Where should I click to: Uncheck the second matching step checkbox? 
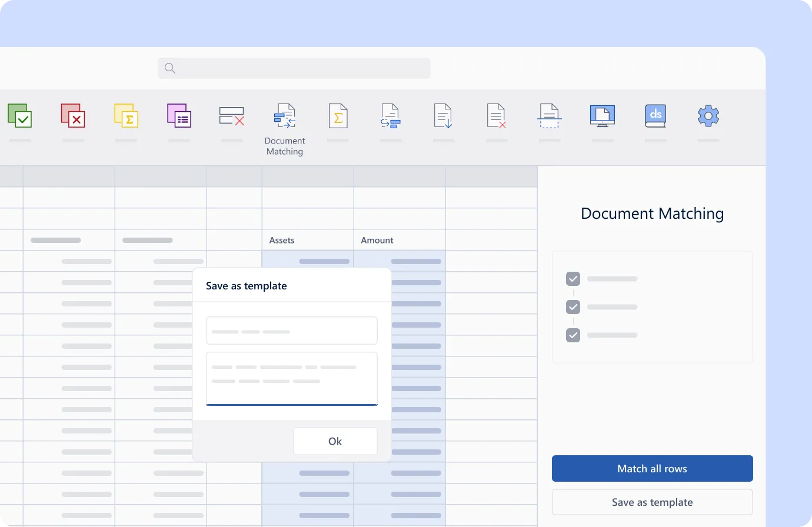coord(573,306)
